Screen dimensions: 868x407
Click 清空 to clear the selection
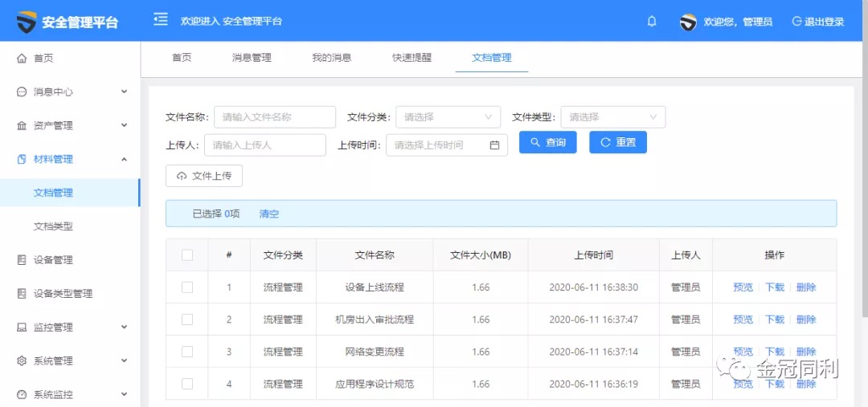click(x=268, y=214)
